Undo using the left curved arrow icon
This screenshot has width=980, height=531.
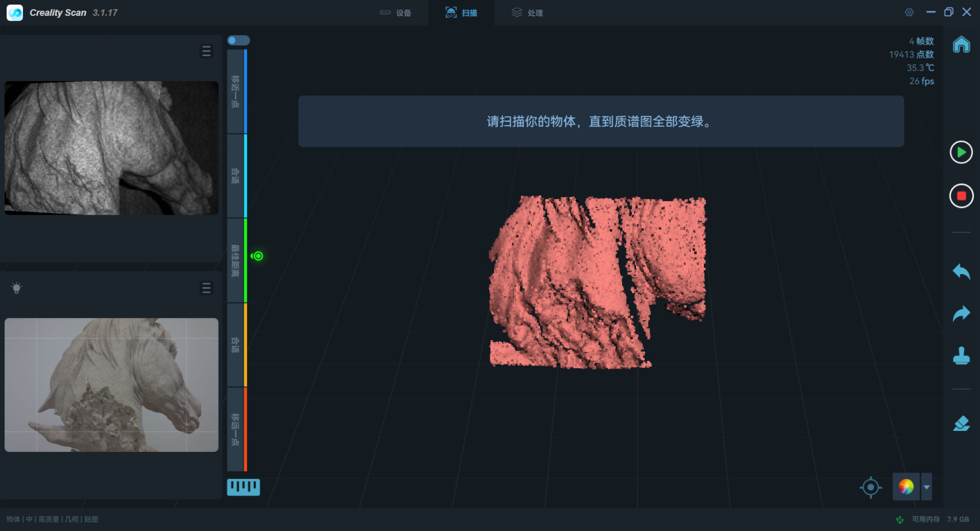(962, 271)
